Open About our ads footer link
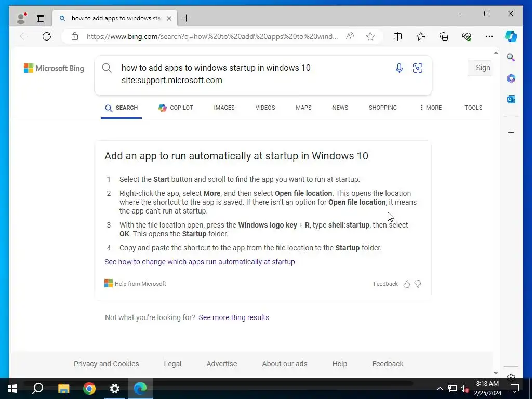Viewport: 532px width, 399px height. point(285,364)
